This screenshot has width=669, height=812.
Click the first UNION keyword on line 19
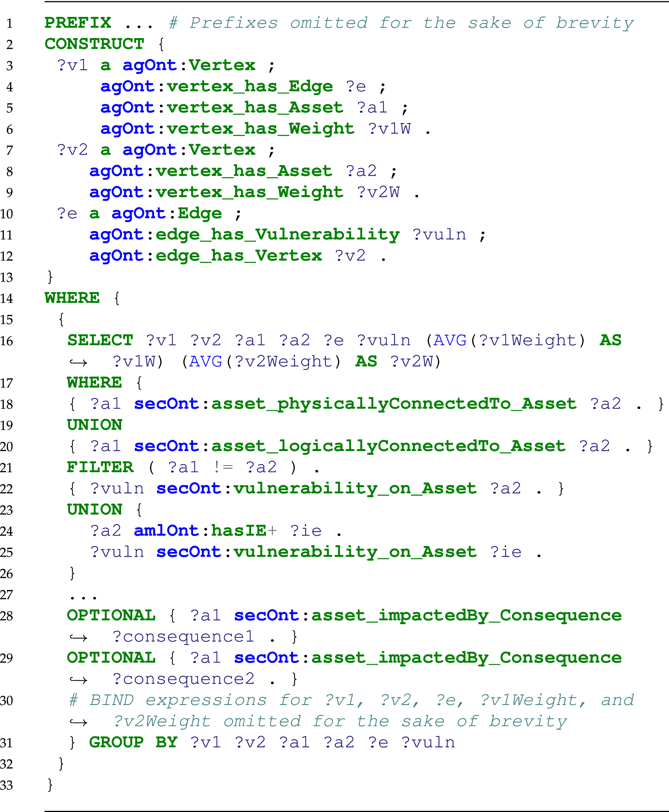pyautogui.click(x=95, y=425)
